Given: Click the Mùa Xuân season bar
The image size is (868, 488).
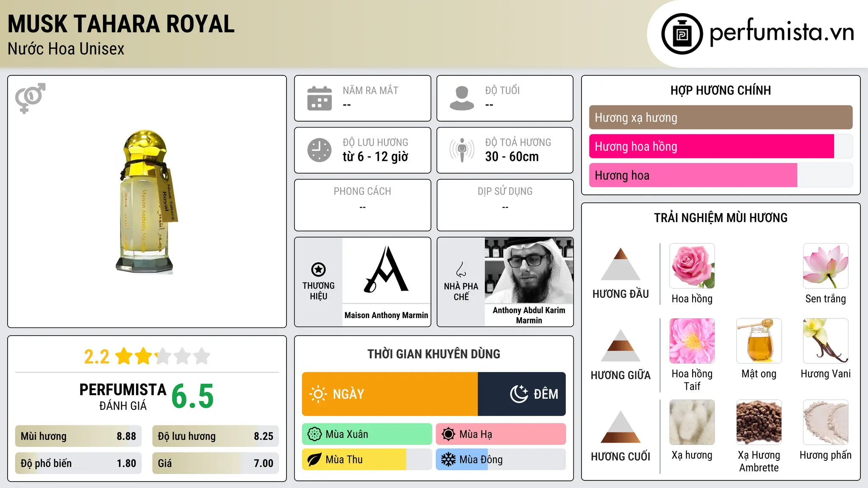Looking at the screenshot, I should 367,434.
